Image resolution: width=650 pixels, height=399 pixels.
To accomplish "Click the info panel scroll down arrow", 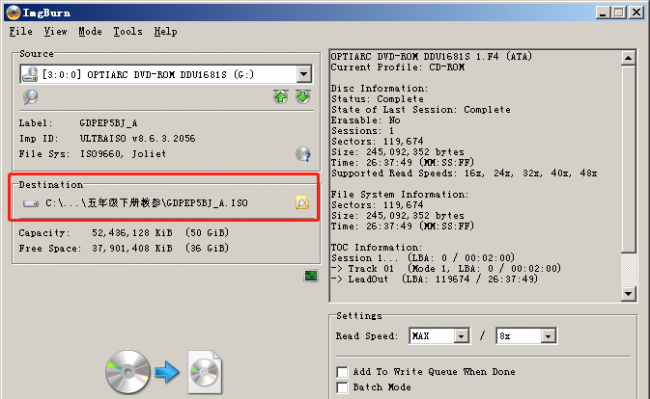I will tap(628, 294).
